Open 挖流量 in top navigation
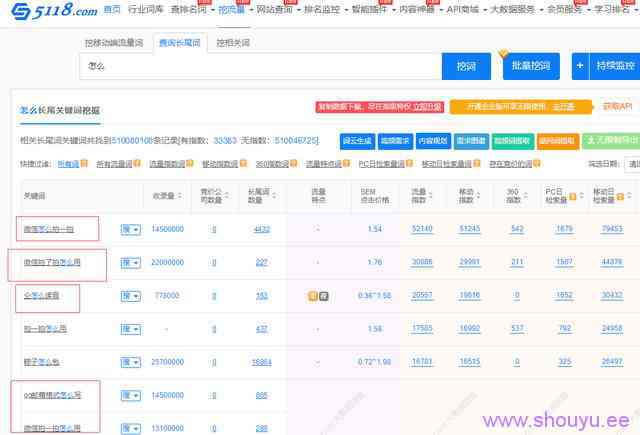Viewport: 640px width, 435px height. click(232, 9)
